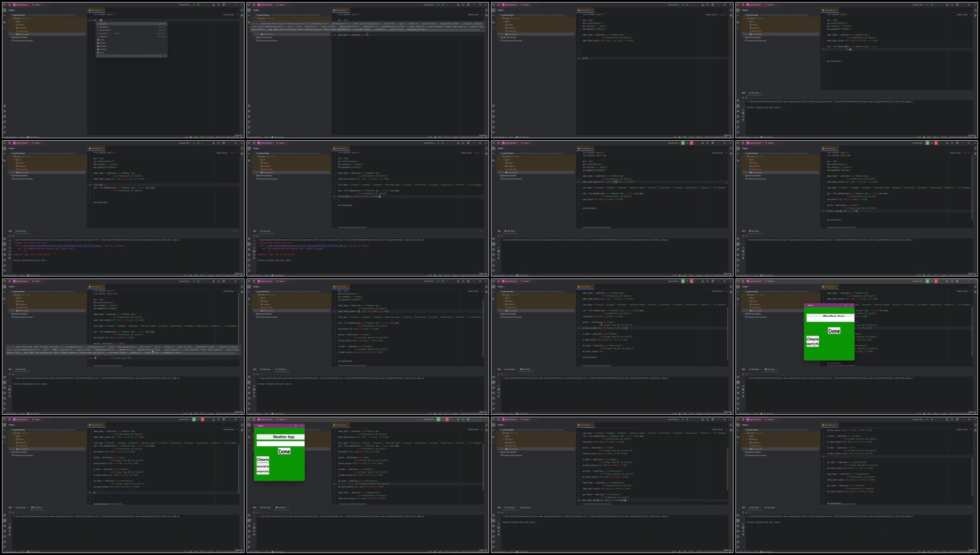In the getint completion-list frame, open the Terminal tool-window icon

click(x=4, y=122)
